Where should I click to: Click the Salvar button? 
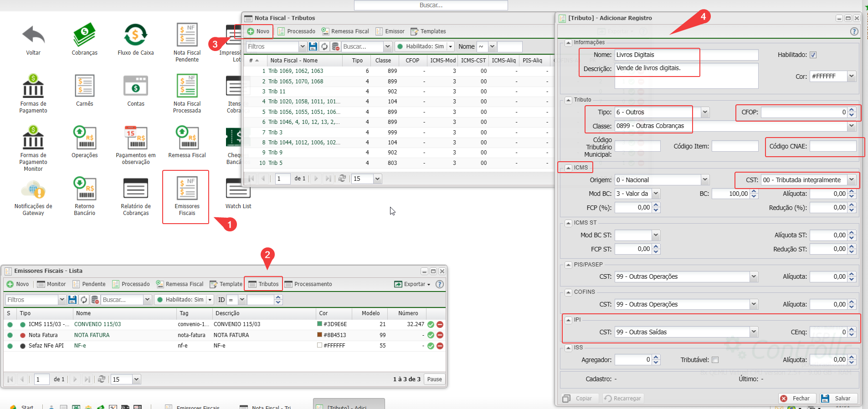[838, 399]
